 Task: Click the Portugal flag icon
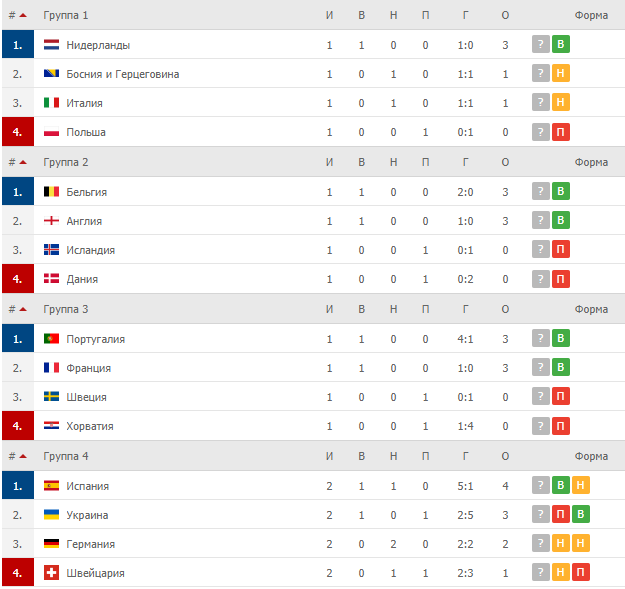52,339
